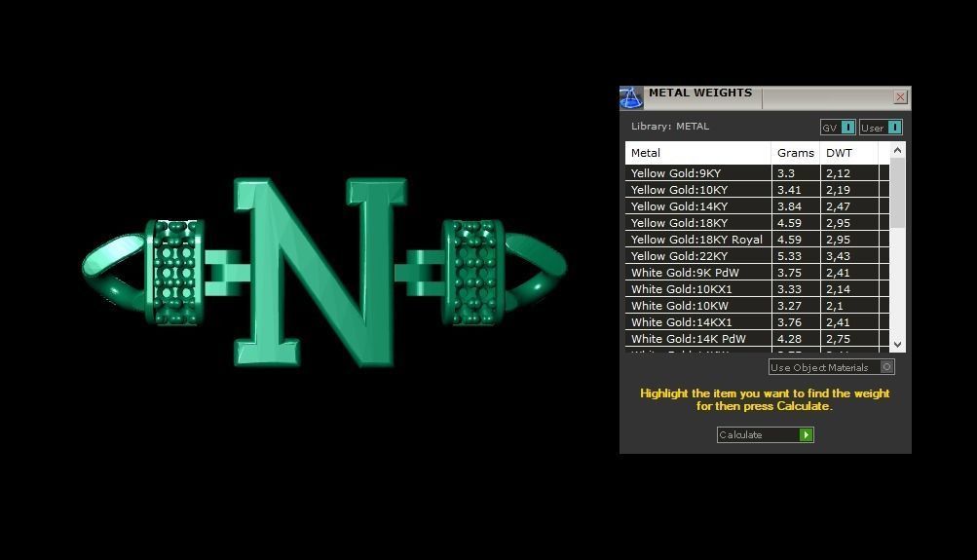
Task: Toggle the User library switch
Action: (881, 128)
